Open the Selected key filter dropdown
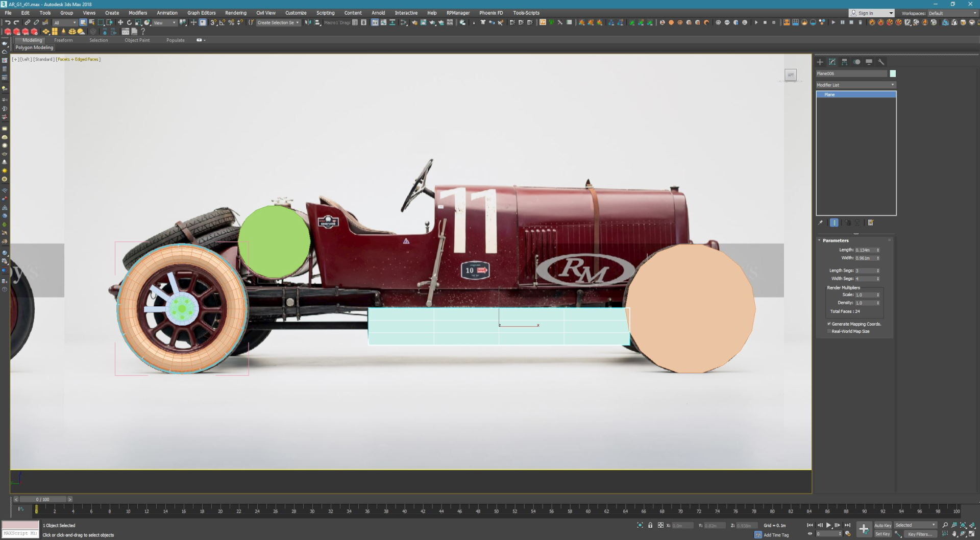Image resolution: width=980 pixels, height=540 pixels. (x=916, y=525)
